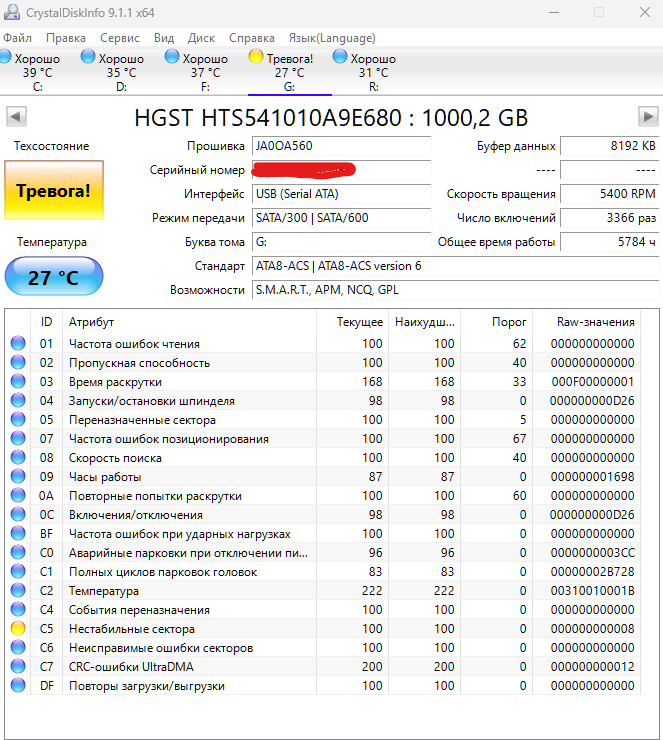
Task: Click blue orb of attribute 03 row
Action: pos(18,381)
